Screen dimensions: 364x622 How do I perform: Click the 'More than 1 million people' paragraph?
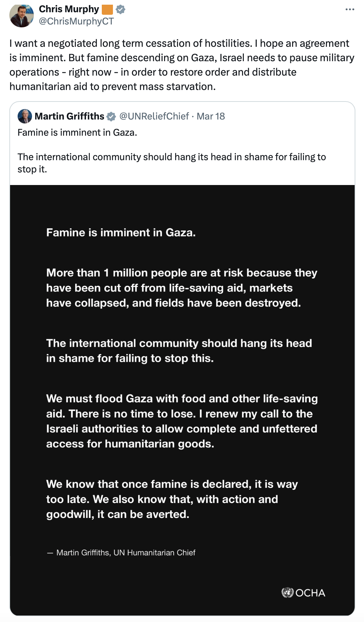tap(182, 288)
